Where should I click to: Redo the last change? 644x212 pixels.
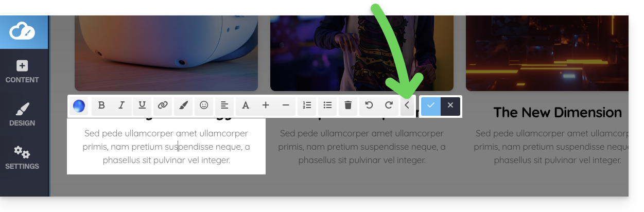pyautogui.click(x=389, y=105)
